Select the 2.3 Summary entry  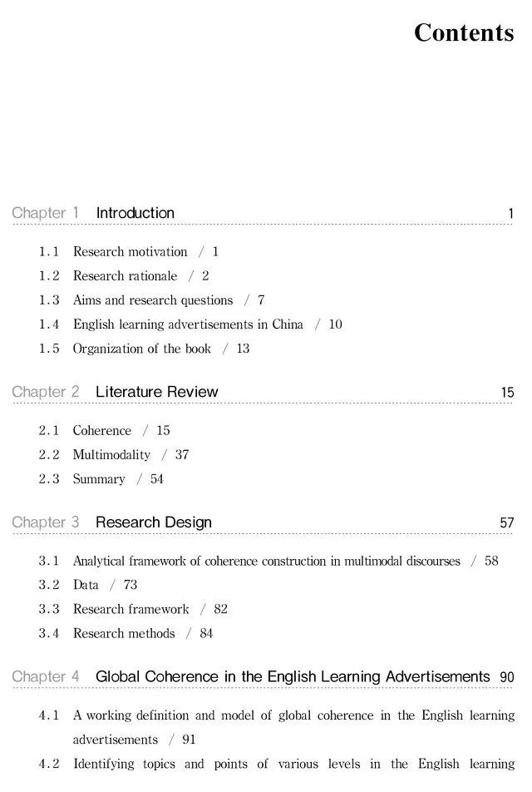click(x=99, y=478)
